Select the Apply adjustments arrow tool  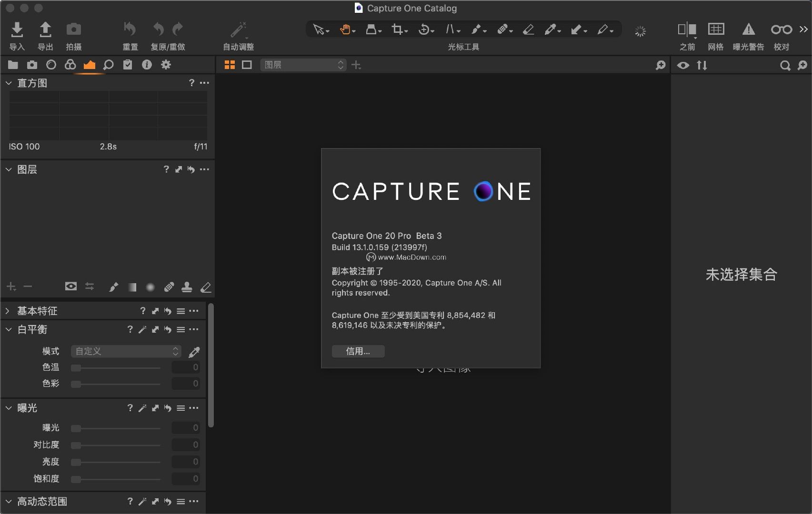pyautogui.click(x=578, y=30)
